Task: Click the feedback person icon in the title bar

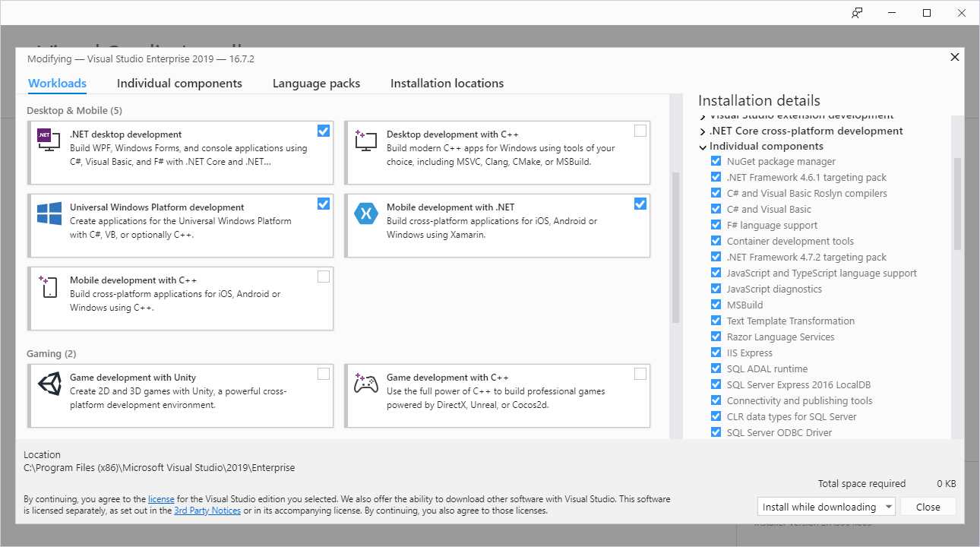Action: (857, 12)
